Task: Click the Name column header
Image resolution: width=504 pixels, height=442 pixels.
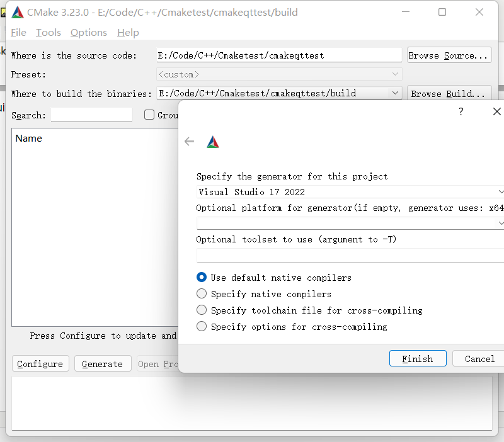Action: click(28, 139)
